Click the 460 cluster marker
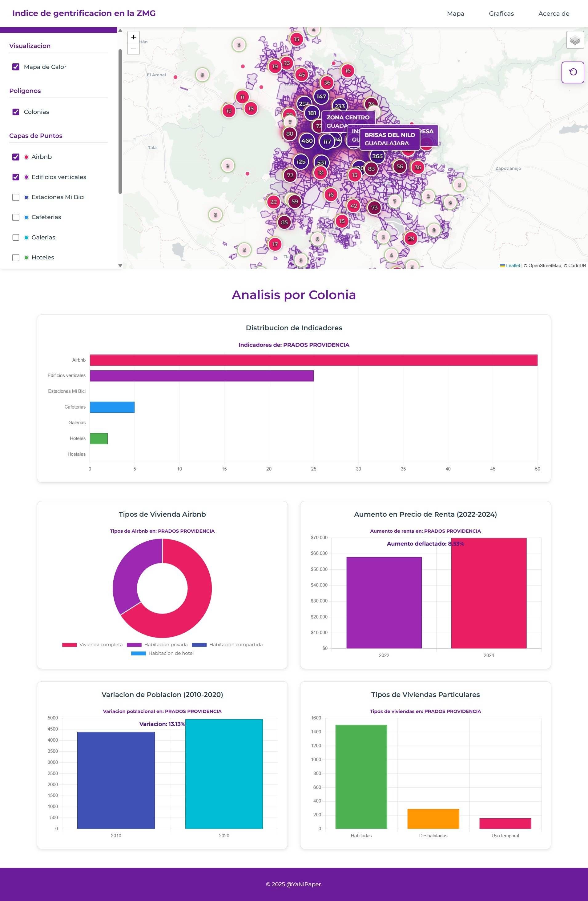 click(x=307, y=141)
